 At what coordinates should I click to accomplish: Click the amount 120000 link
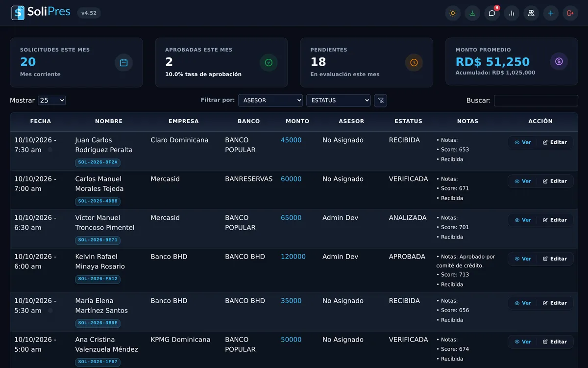coord(293,257)
